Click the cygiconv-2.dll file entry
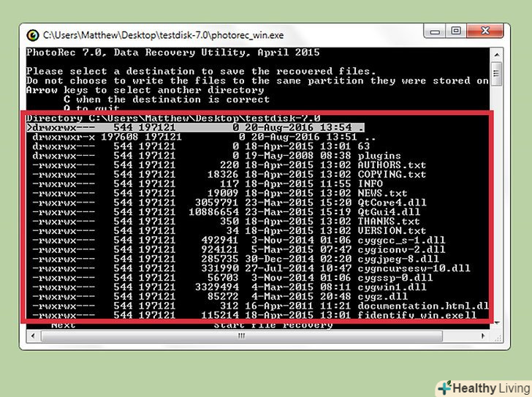 click(239, 250)
